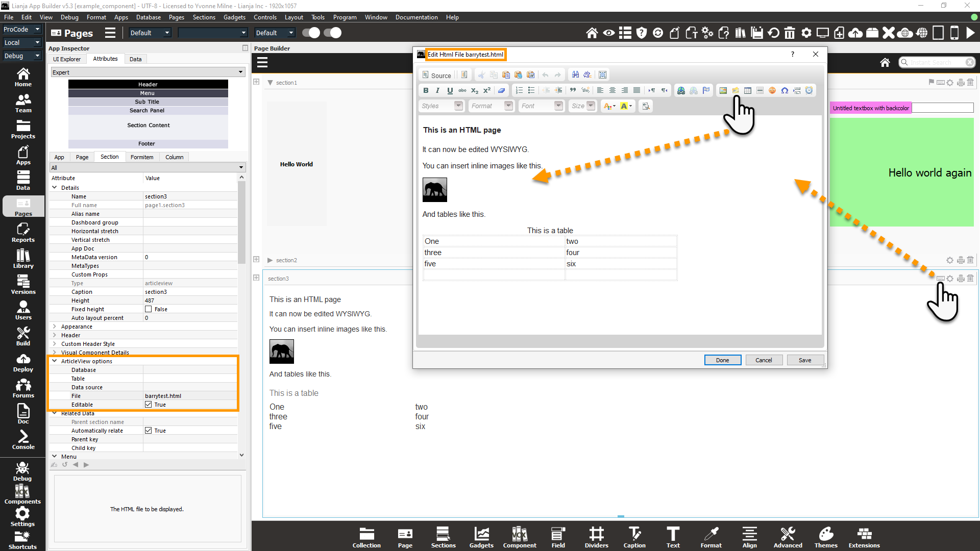Open the Versions sidebar icon

pyautogui.click(x=23, y=285)
